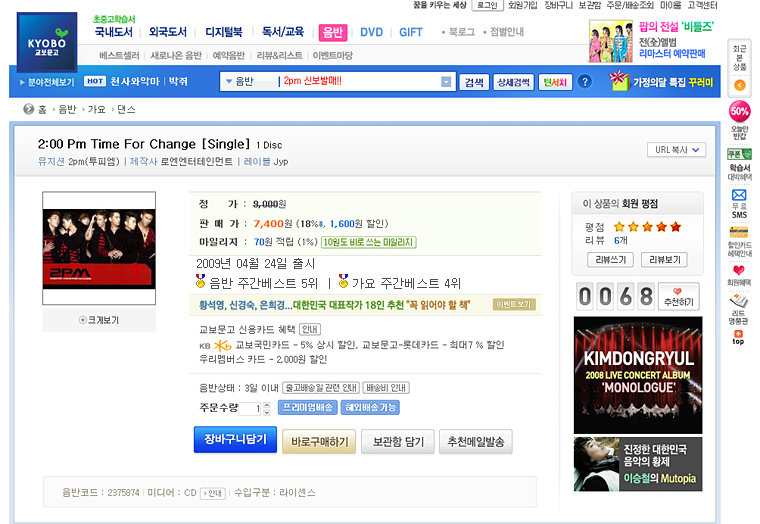Screen dimensions: 760x524
Task: Open the Beatles 리마스터 예약판매 banner
Action: pyautogui.click(x=652, y=41)
